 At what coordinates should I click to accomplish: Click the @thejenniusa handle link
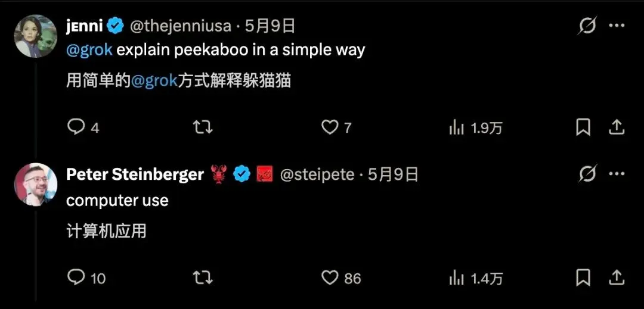point(181,26)
